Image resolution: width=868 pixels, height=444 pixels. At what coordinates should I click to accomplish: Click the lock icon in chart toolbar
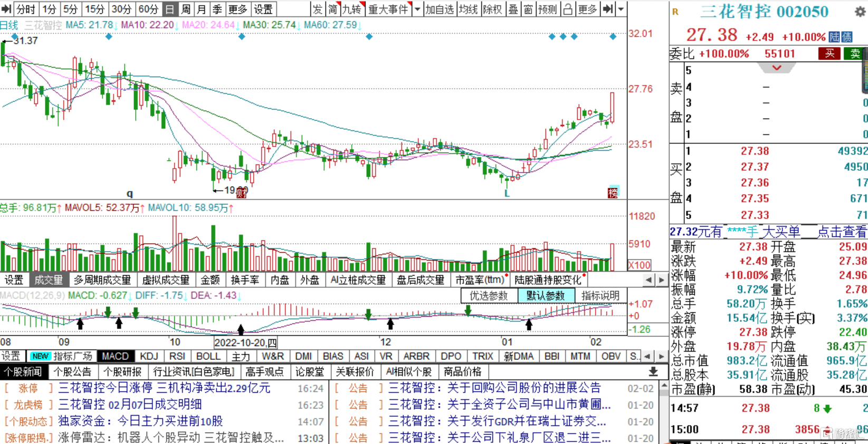click(568, 9)
